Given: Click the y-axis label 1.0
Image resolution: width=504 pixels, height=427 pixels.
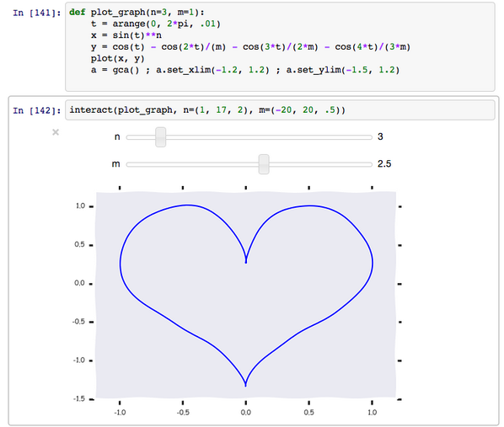Looking at the screenshot, I should [80, 205].
